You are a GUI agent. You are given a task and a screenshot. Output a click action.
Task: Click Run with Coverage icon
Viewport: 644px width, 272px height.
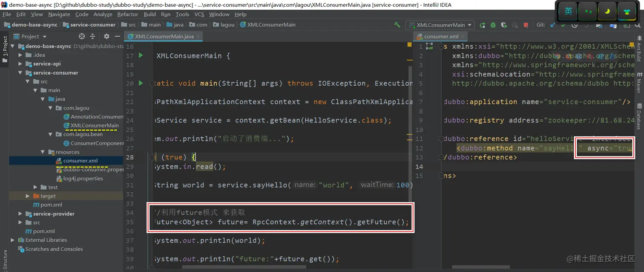click(504, 25)
